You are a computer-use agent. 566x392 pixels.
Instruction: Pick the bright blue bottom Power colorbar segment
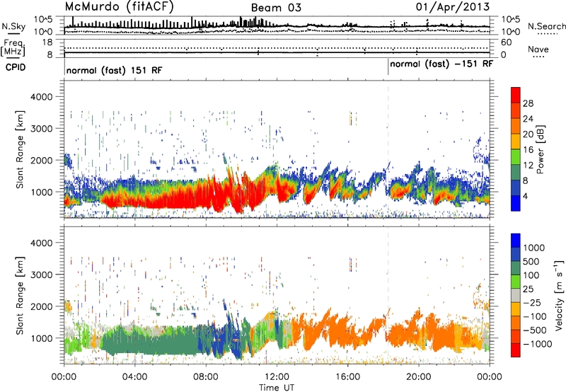(x=516, y=203)
